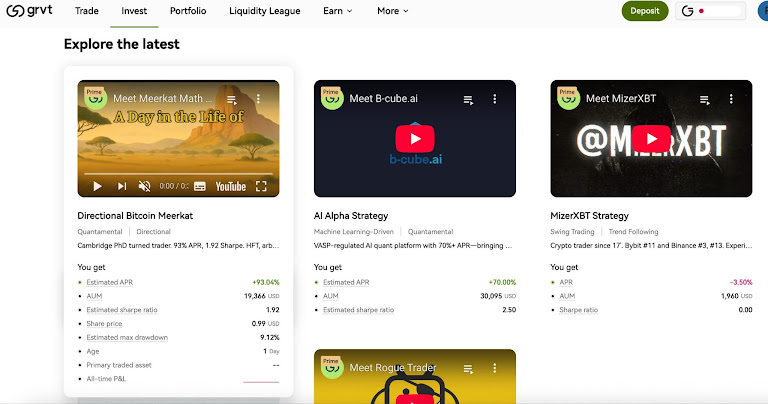768x404 pixels.
Task: Click MizerXBT video channel avatar
Action: (x=569, y=99)
